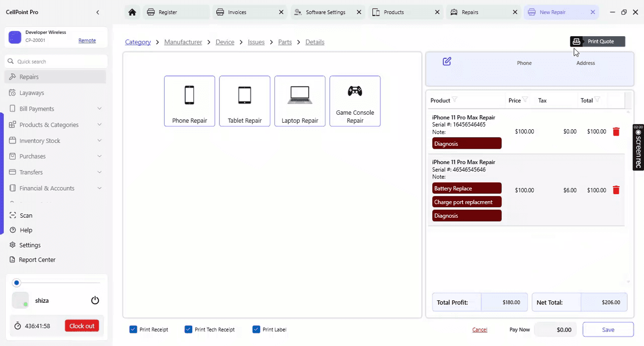The image size is (644, 346).
Task: Toggle the Print Label checkbox
Action: 256,329
